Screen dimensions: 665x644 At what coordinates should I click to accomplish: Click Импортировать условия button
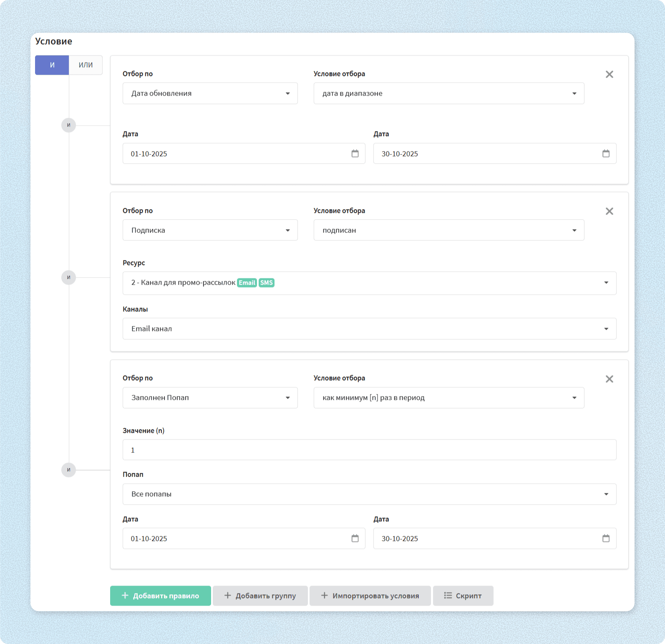click(x=370, y=596)
